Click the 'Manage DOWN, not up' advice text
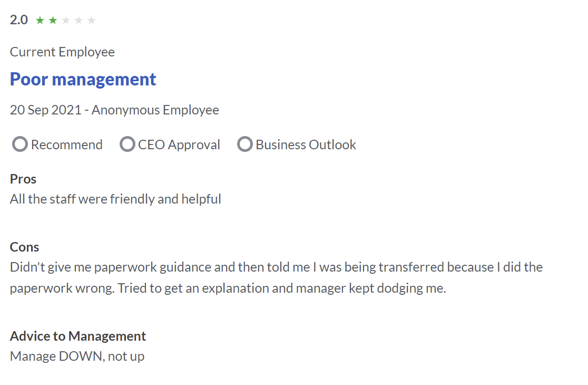Viewport: 588px width, 385px height. (x=77, y=356)
